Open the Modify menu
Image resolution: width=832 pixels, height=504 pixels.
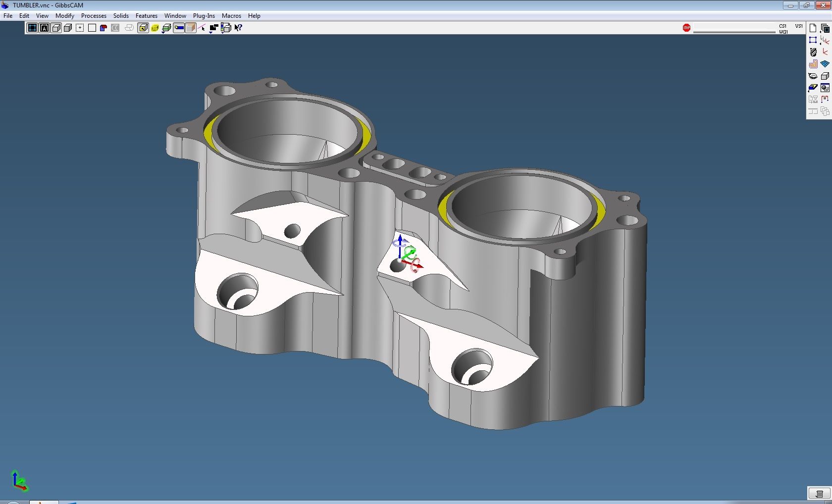pyautogui.click(x=65, y=16)
